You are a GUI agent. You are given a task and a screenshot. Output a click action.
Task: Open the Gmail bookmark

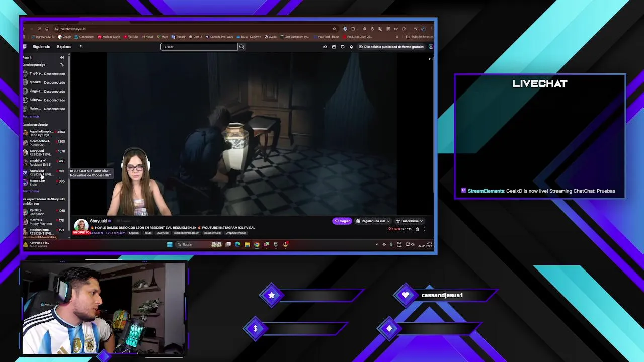[x=148, y=37]
